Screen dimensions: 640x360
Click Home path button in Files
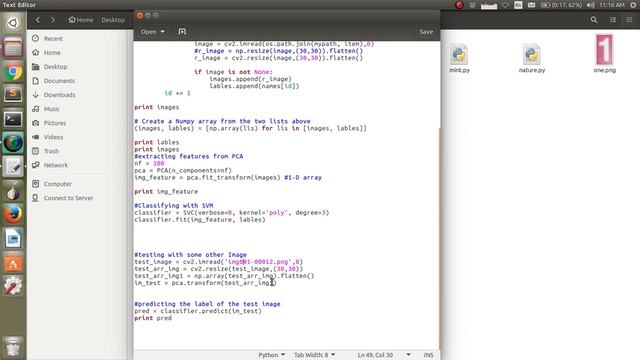[x=81, y=20]
